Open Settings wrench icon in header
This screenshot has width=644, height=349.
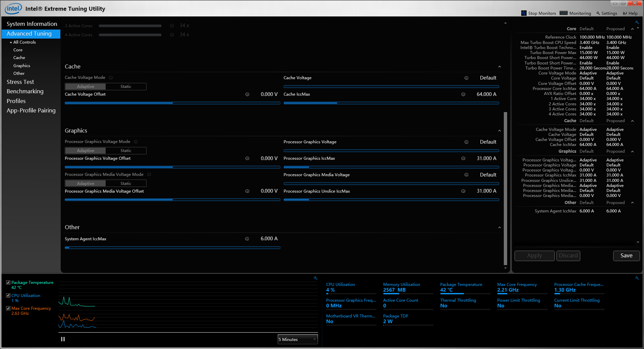[598, 13]
